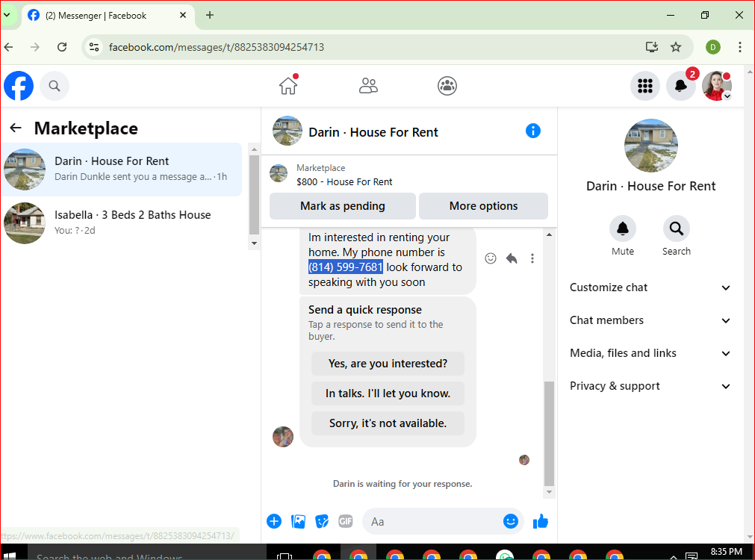
Task: Click the Facebook logo
Action: (x=19, y=86)
